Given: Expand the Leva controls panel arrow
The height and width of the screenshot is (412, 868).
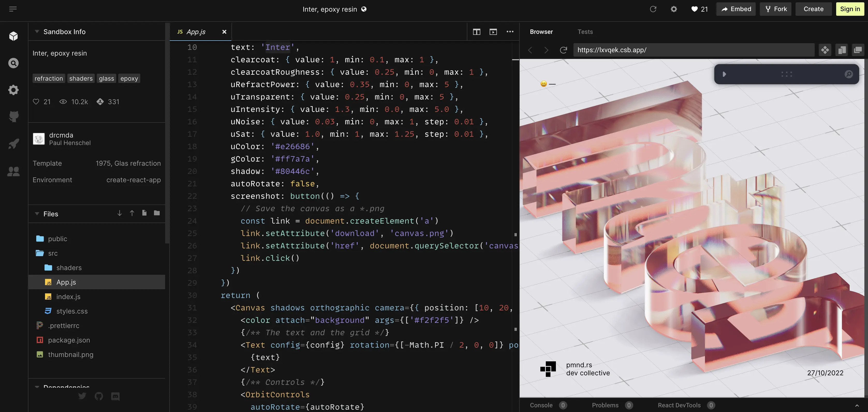Looking at the screenshot, I should point(724,74).
